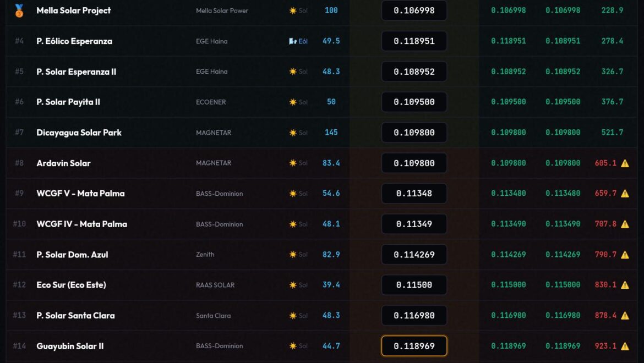Click the 145 capacity value for Dicayagua Solar Park
The width and height of the screenshot is (644, 363).
click(x=331, y=133)
